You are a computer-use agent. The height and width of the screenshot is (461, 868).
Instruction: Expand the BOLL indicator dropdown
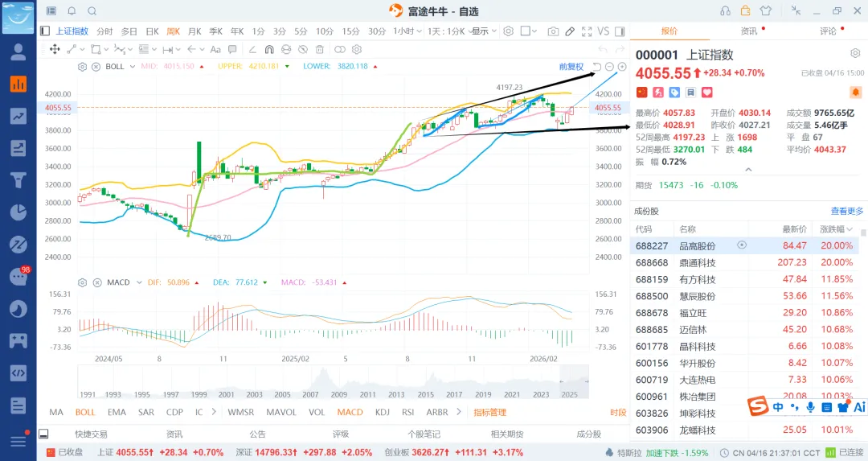pos(133,67)
